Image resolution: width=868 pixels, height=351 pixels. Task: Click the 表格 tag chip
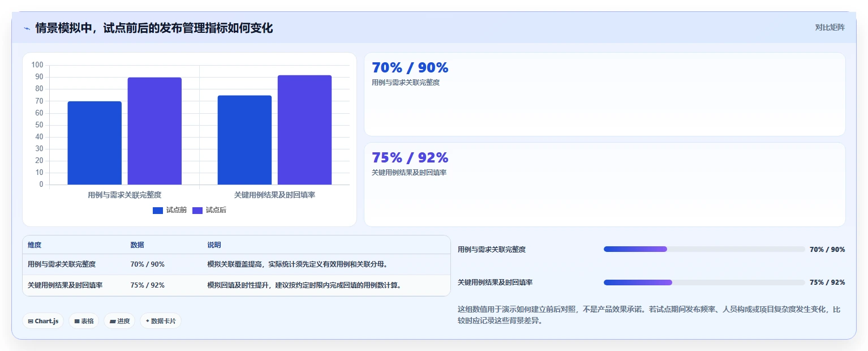(84, 321)
